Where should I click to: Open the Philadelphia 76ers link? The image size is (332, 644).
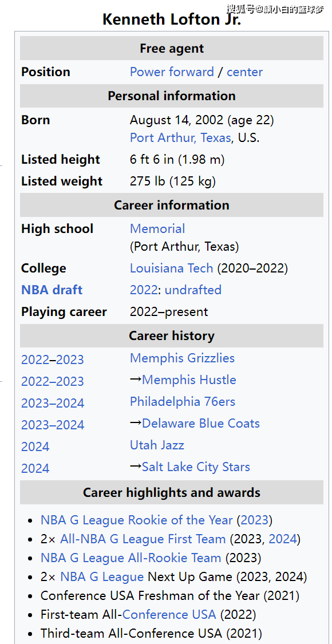click(183, 401)
